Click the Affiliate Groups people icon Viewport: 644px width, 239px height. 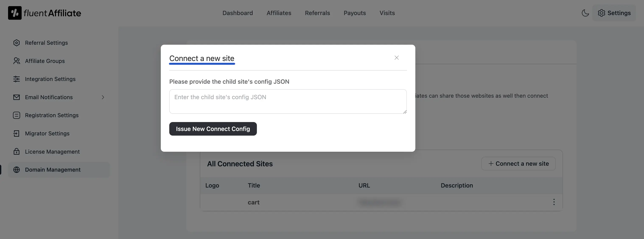pos(17,61)
